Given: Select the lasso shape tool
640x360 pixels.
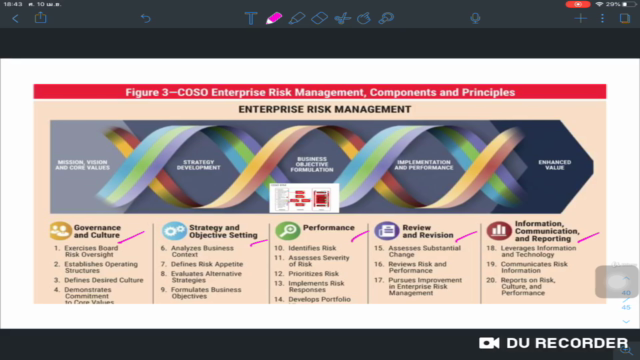Looking at the screenshot, I should tap(364, 18).
